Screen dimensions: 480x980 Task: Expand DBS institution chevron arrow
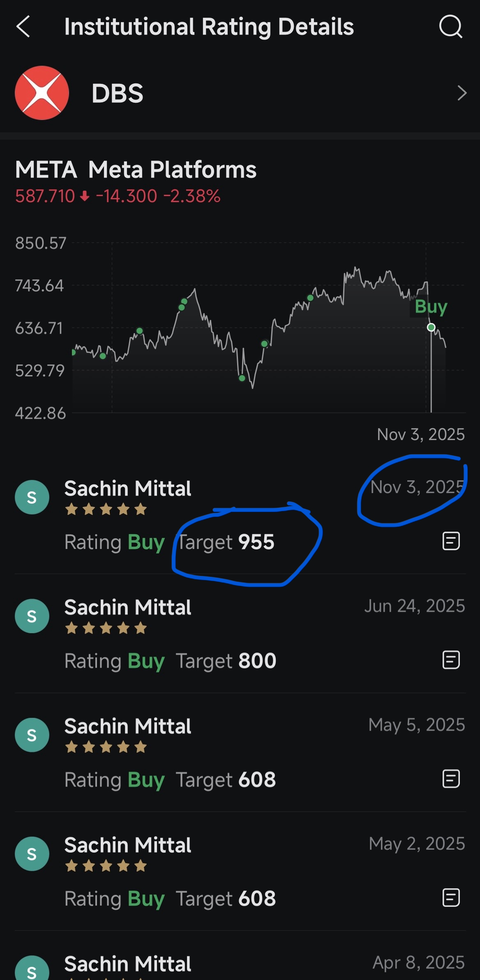pyautogui.click(x=462, y=93)
